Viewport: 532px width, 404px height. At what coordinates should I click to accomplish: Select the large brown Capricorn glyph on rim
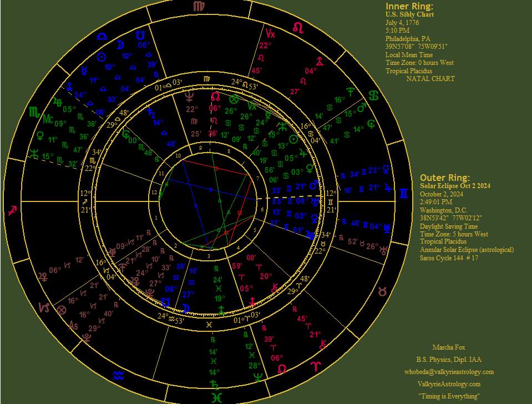(43, 307)
